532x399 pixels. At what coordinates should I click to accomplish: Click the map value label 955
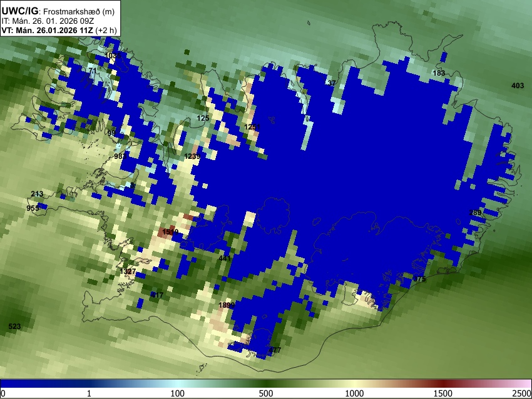coord(33,208)
